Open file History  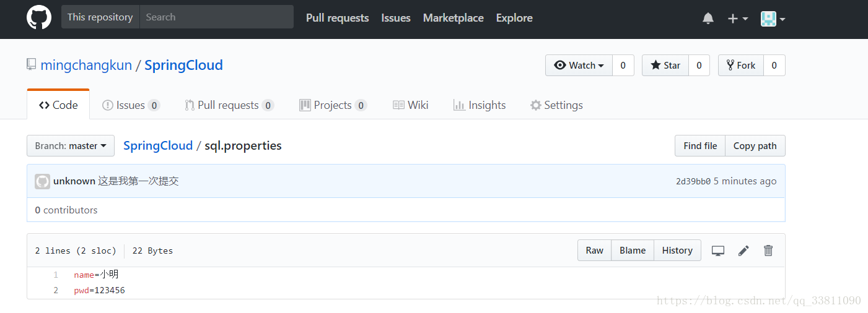677,251
